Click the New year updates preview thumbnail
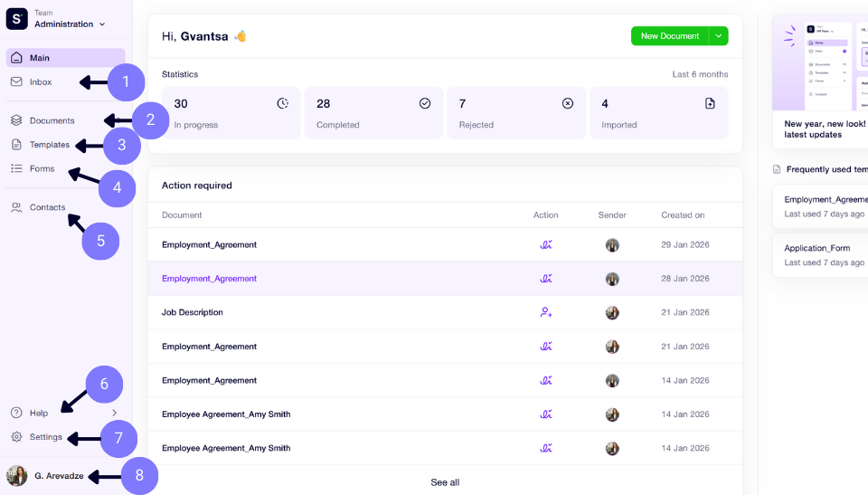 click(820, 63)
